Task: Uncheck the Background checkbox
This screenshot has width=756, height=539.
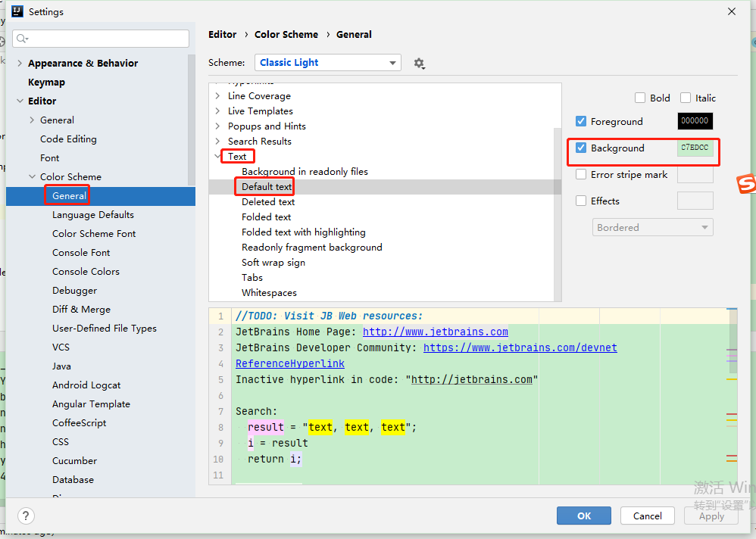Action: [581, 148]
